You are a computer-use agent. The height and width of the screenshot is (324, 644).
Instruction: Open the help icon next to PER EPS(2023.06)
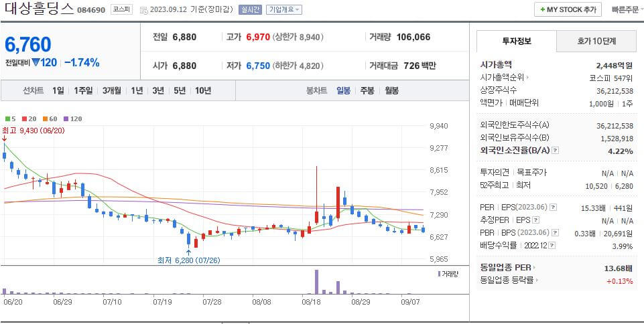click(x=554, y=207)
